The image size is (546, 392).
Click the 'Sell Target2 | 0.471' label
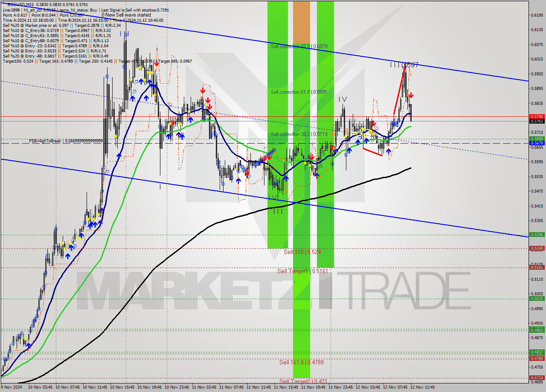pos(303,381)
